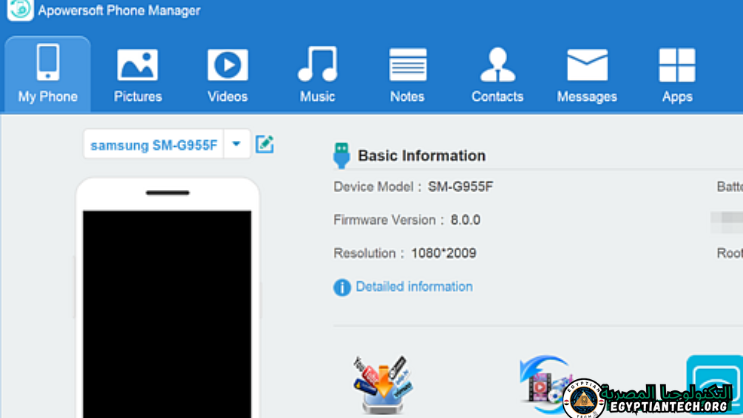
Task: Switch to the Notes tab
Action: [x=407, y=75]
